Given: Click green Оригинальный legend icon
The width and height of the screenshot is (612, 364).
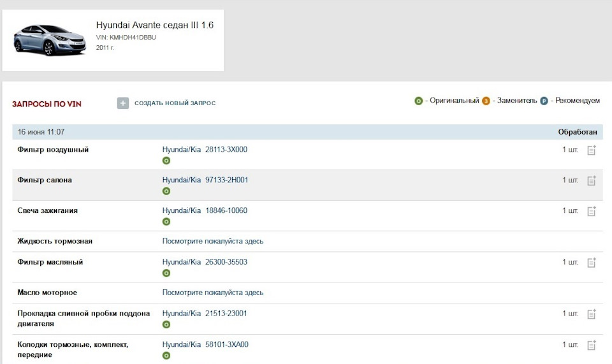Looking at the screenshot, I should pyautogui.click(x=418, y=101).
